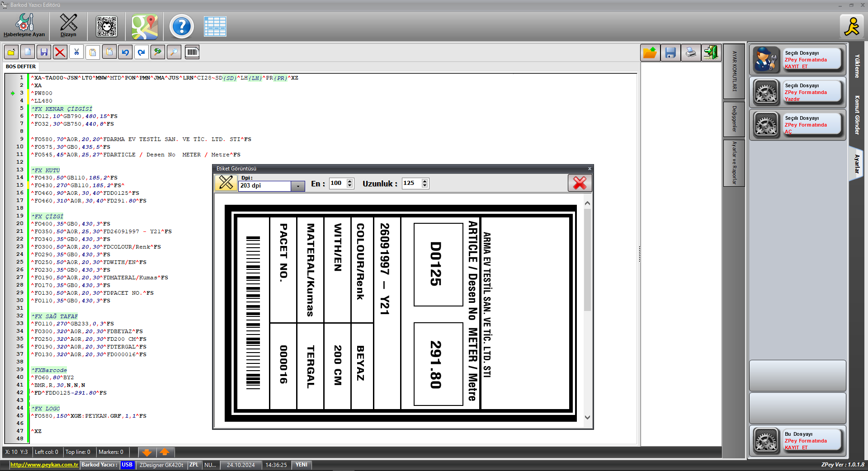
Task: Click the printer icon above right panel
Action: (690, 53)
